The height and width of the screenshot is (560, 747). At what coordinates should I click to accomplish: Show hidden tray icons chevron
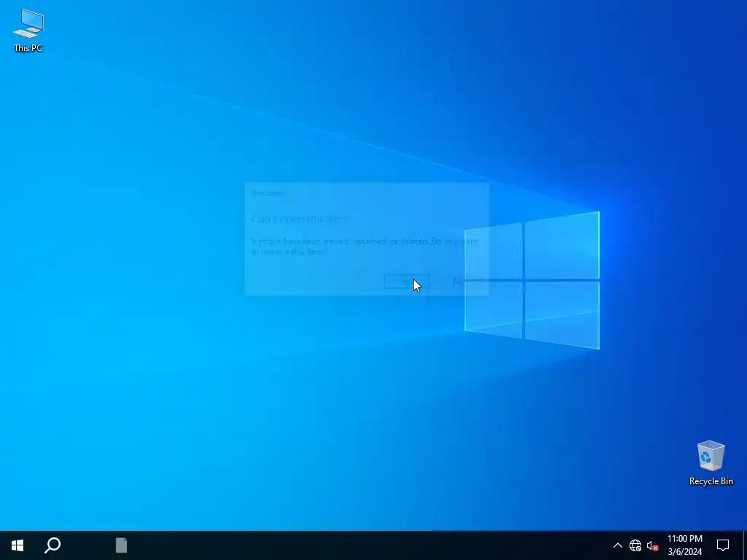(x=617, y=545)
